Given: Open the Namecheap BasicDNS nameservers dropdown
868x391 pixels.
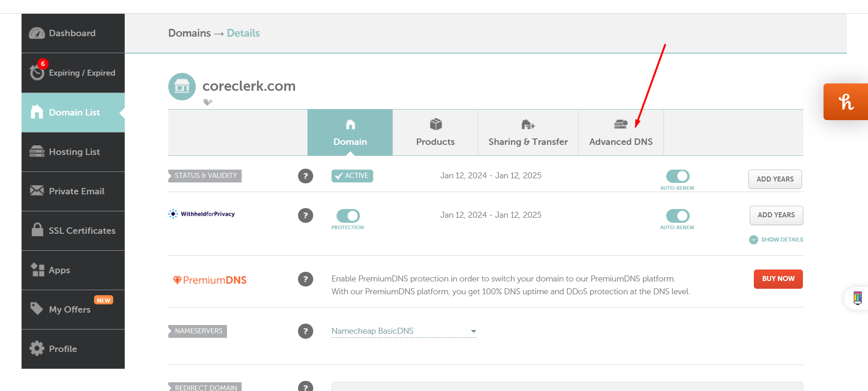Looking at the screenshot, I should pos(404,331).
